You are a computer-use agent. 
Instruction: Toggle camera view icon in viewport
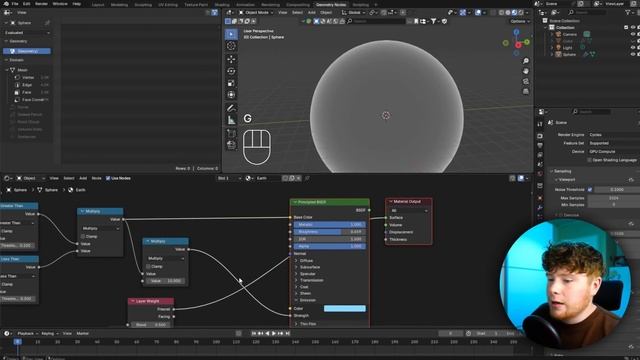[526, 81]
